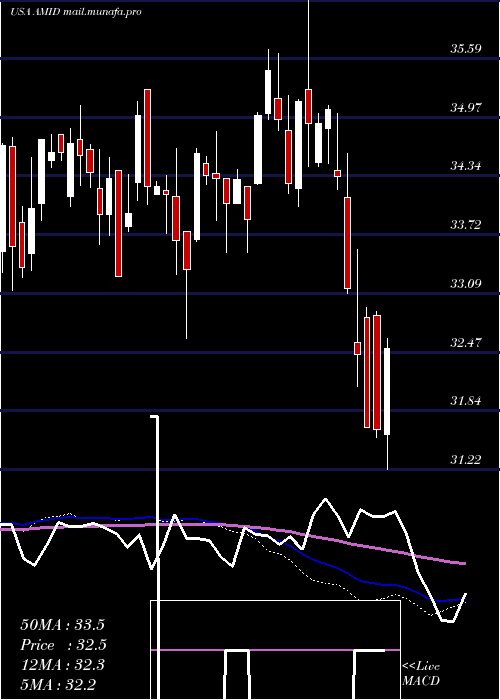Click the 12MA : 32.3 readout
This screenshot has width=500, height=700.
point(62,665)
